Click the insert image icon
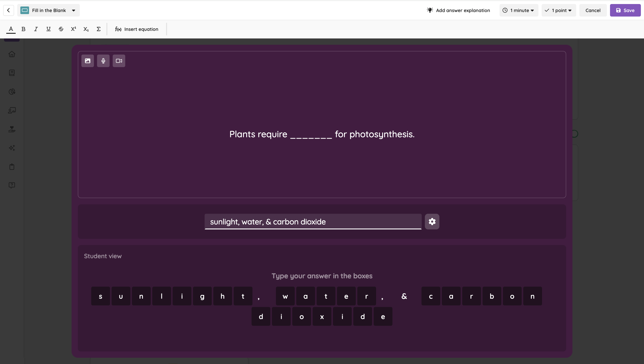This screenshot has height=364, width=644. [87, 61]
